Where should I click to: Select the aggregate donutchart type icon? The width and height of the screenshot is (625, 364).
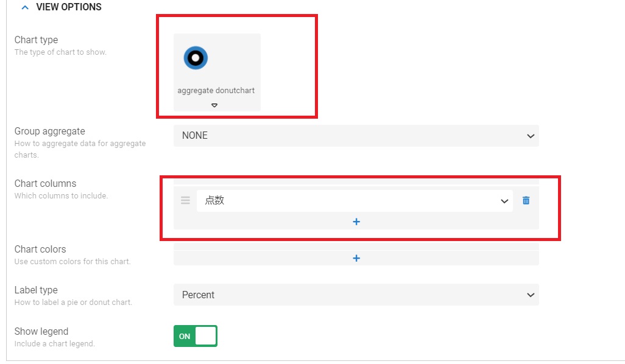click(196, 58)
